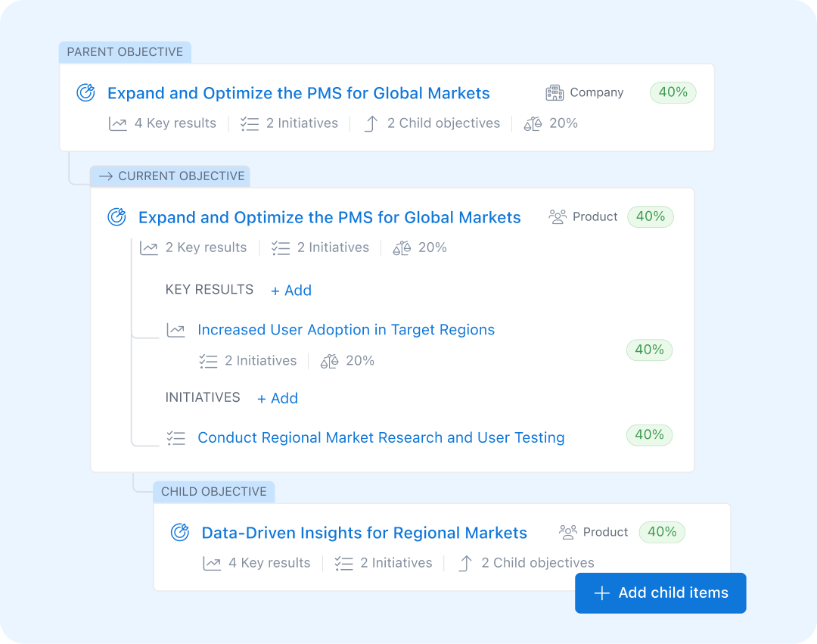817x644 pixels.
Task: Click the chart icon beside 2 Key results
Action: (x=148, y=248)
